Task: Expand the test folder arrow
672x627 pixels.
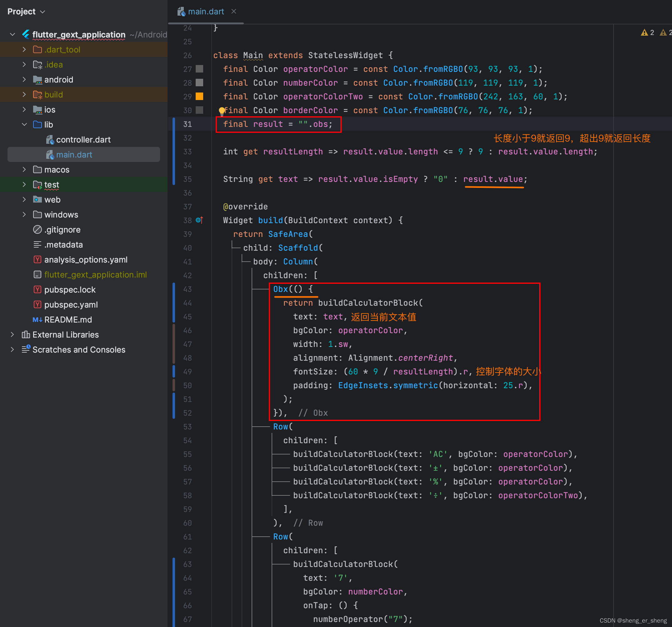Action: [x=24, y=185]
